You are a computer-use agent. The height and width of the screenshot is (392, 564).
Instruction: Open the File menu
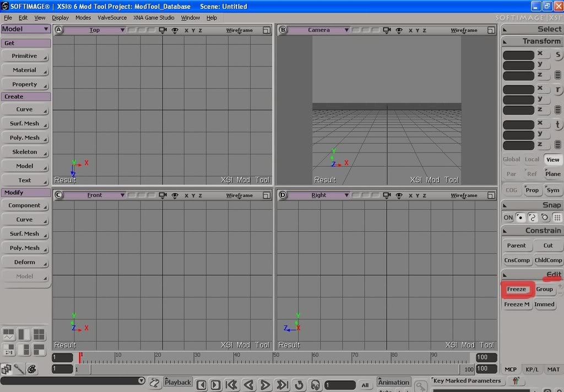8,18
